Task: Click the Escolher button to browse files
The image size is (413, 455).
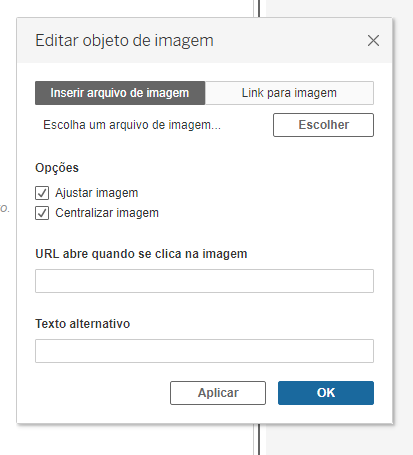Action: pos(323,125)
